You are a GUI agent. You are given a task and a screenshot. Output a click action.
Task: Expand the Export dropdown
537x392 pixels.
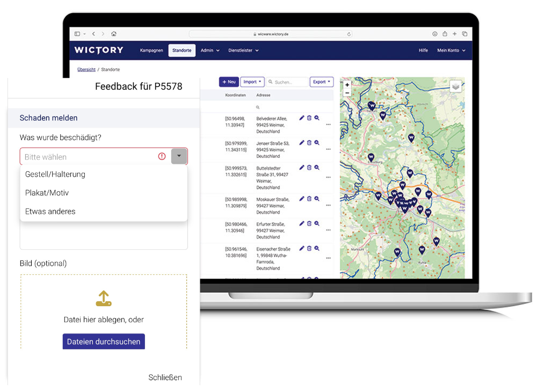click(321, 82)
